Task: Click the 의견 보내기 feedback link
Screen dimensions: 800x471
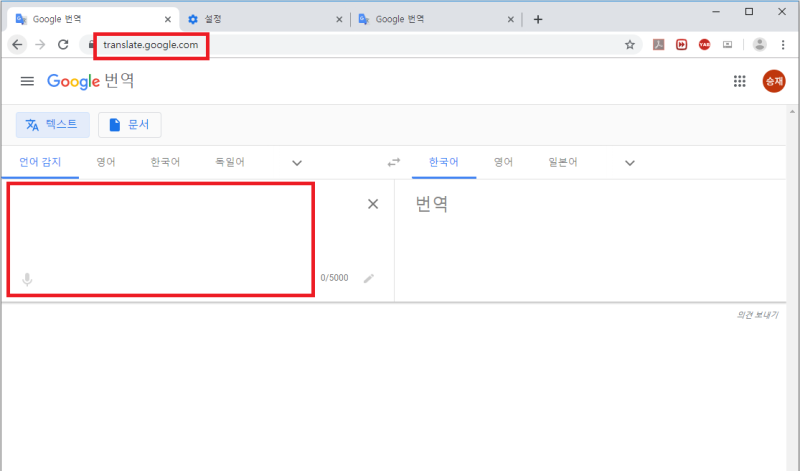Action: [757, 315]
